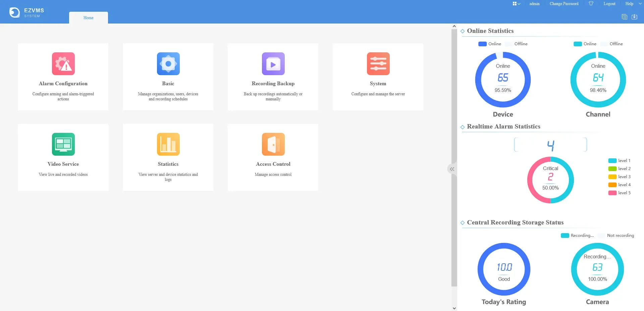Collapse the statistics side panel
This screenshot has width=644, height=311.
452,169
